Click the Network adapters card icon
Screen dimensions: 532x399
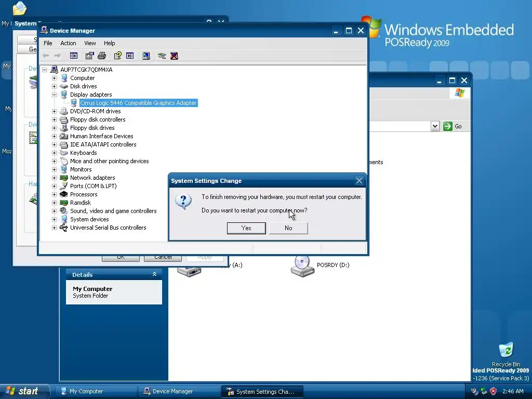64,178
